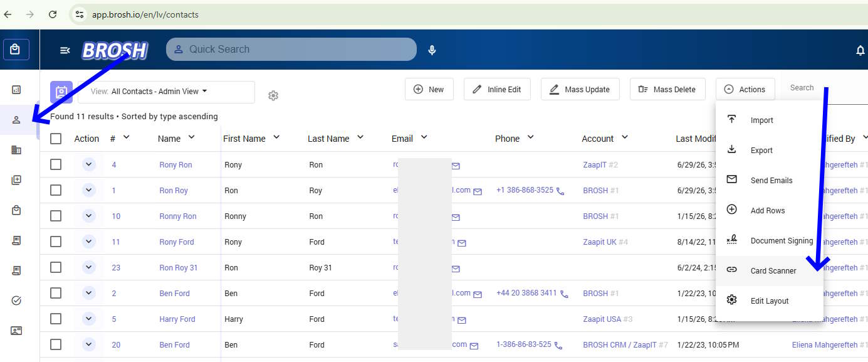Click email envelope icon in Rony Ron row

(456, 166)
